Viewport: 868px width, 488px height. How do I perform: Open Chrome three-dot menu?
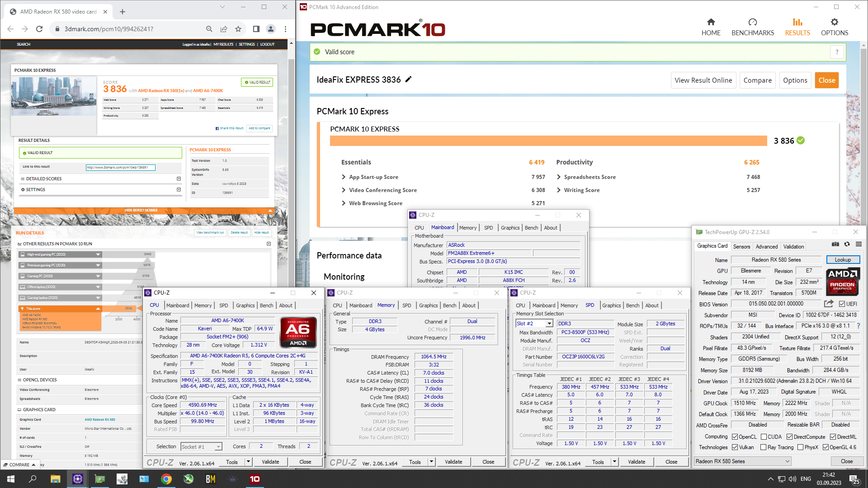[x=285, y=29]
